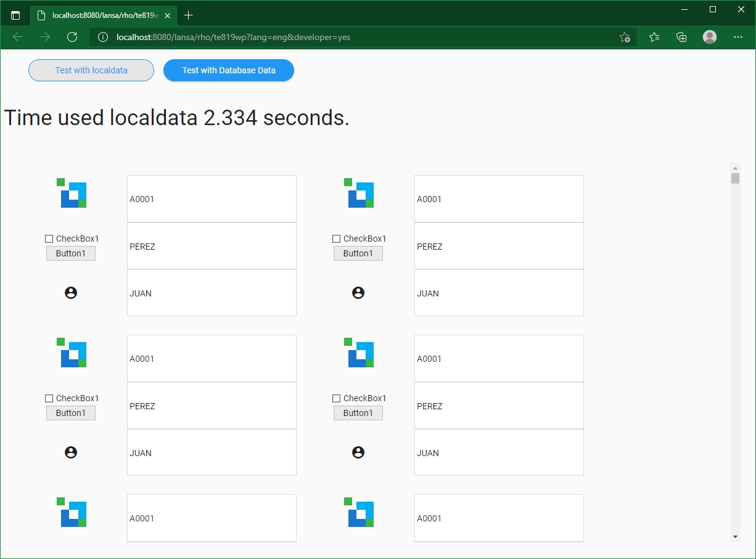
Task: View site information icon in address bar
Action: 103,37
